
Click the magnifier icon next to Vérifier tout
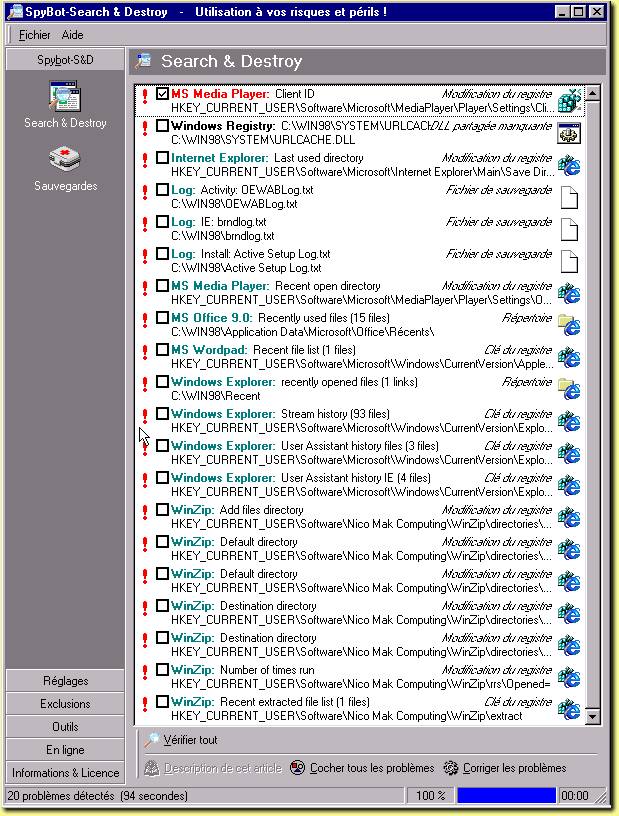(x=153, y=740)
